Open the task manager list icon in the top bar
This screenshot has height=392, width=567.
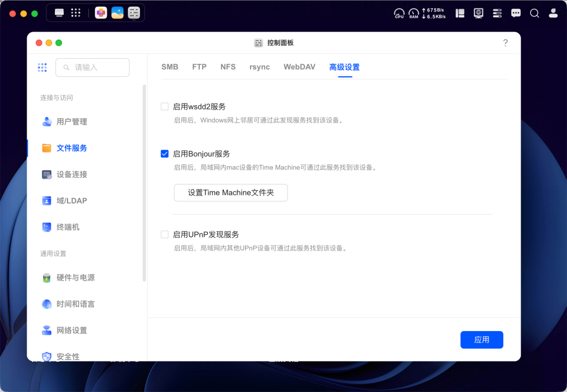tap(497, 14)
